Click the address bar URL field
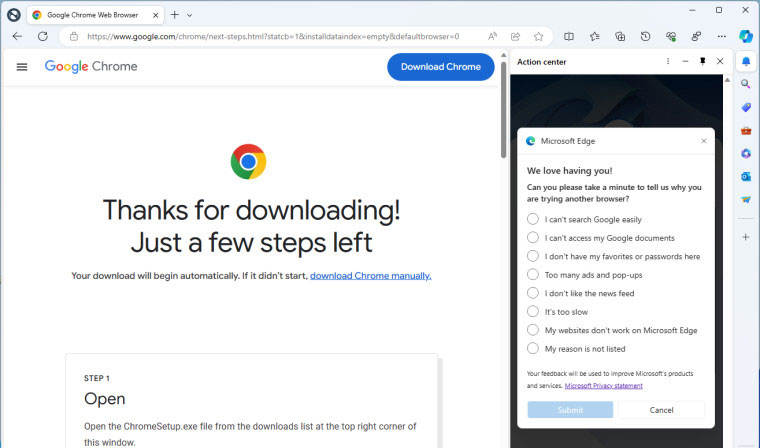760x448 pixels. (273, 36)
